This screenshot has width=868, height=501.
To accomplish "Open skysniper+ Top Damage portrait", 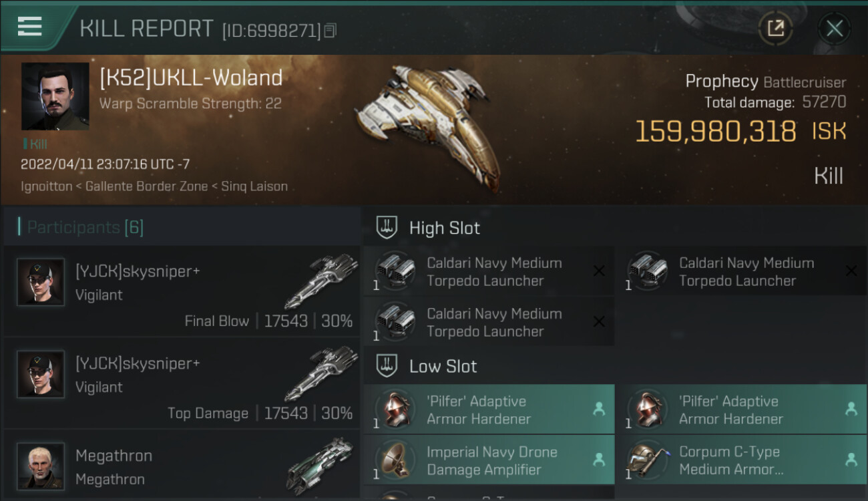I will (x=41, y=374).
